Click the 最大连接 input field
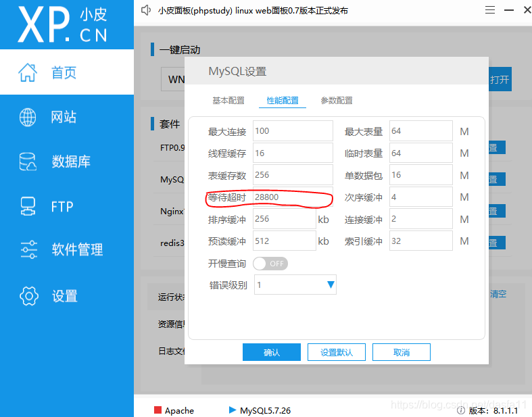Viewport: 532px width, 417px height. [x=293, y=130]
